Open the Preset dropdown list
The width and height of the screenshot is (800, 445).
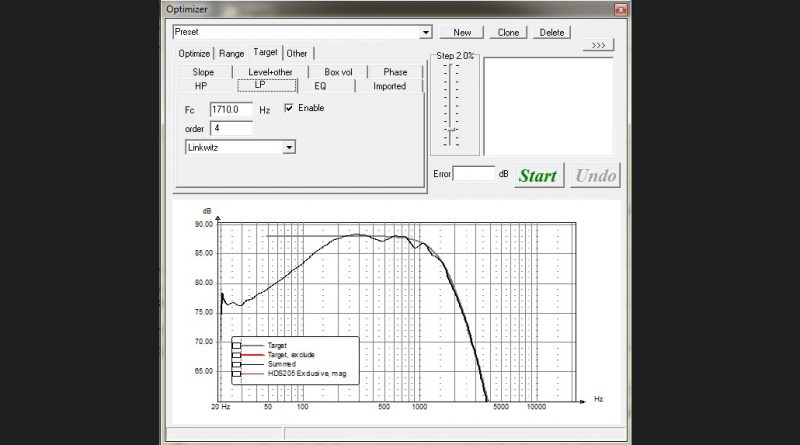(425, 32)
